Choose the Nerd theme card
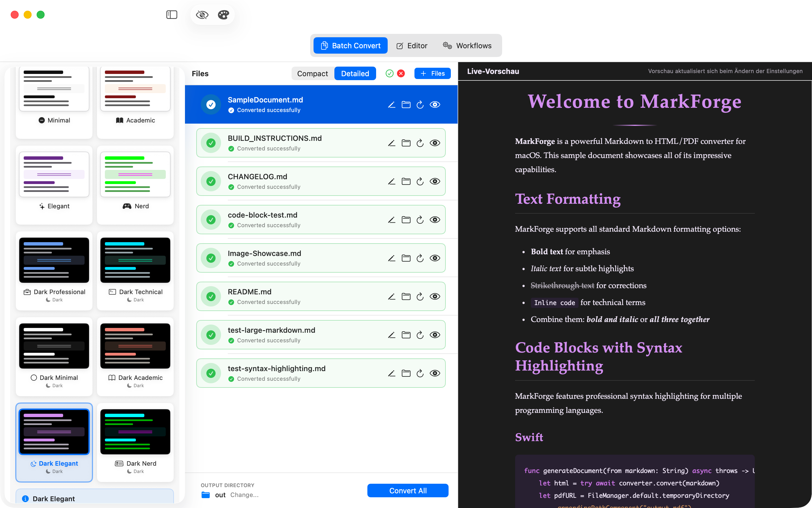This screenshot has width=812, height=508. tap(135, 185)
